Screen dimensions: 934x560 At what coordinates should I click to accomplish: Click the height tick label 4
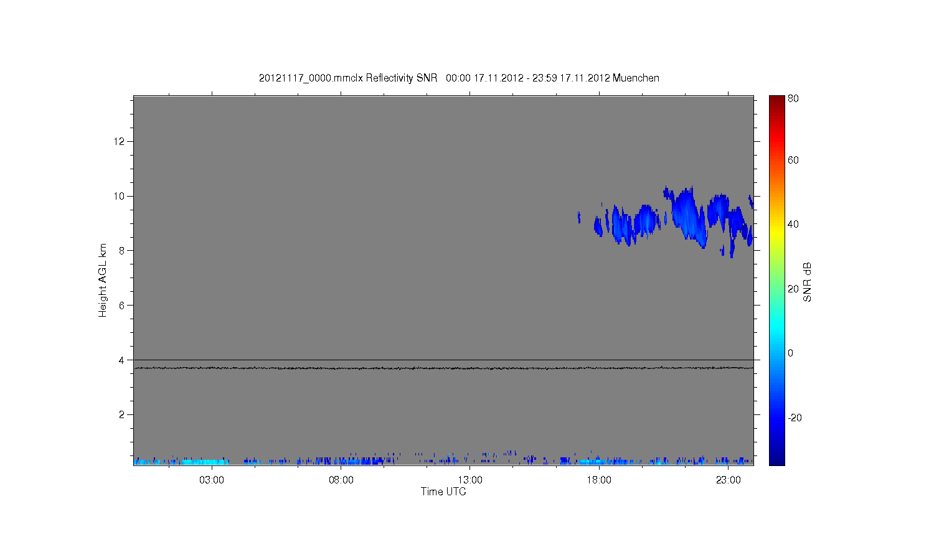tap(121, 360)
